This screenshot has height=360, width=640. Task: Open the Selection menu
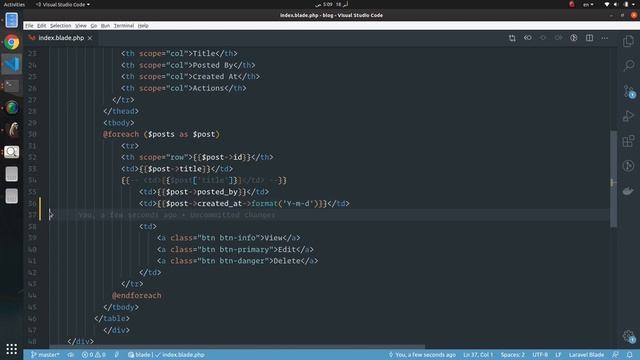(60, 26)
